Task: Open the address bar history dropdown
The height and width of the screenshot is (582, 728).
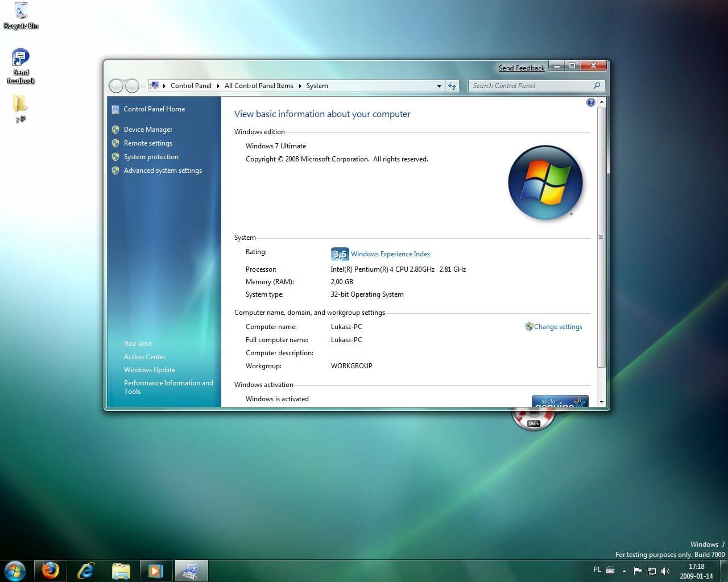Action: tap(439, 86)
